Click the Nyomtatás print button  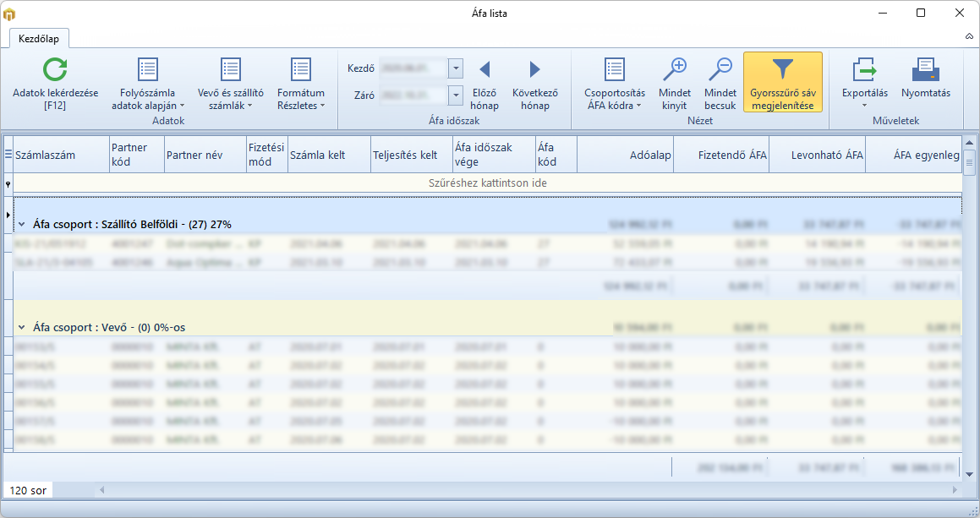[x=925, y=79]
